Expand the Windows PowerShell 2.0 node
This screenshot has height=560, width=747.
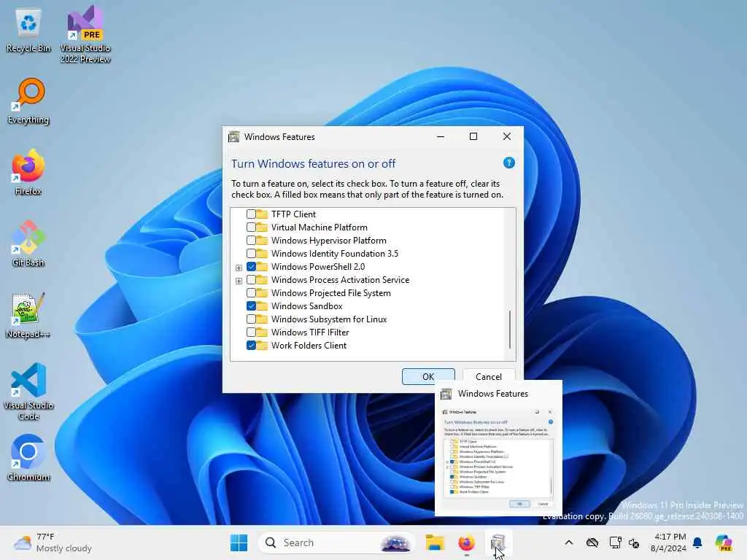point(239,268)
